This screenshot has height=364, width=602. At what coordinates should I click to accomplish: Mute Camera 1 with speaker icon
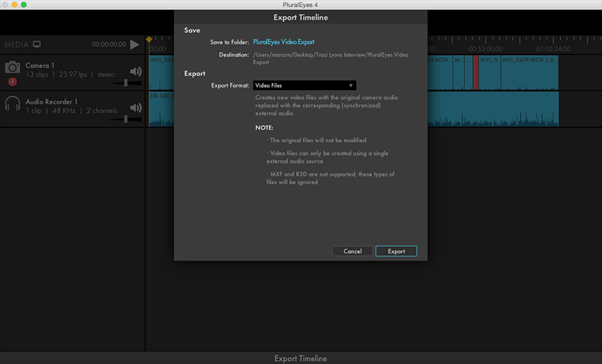135,72
